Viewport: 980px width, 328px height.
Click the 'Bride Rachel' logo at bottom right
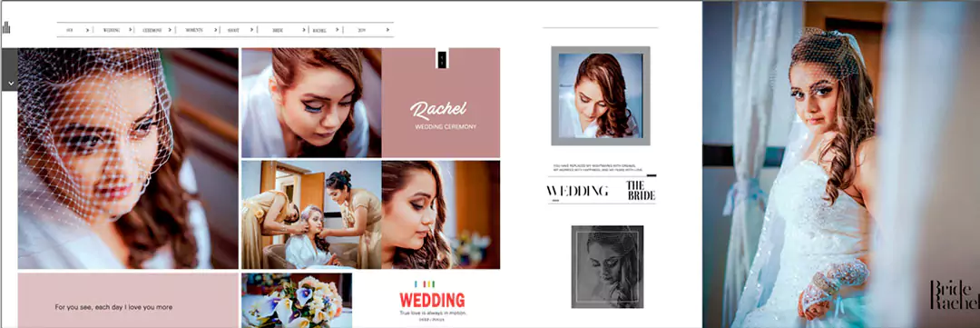point(955,294)
